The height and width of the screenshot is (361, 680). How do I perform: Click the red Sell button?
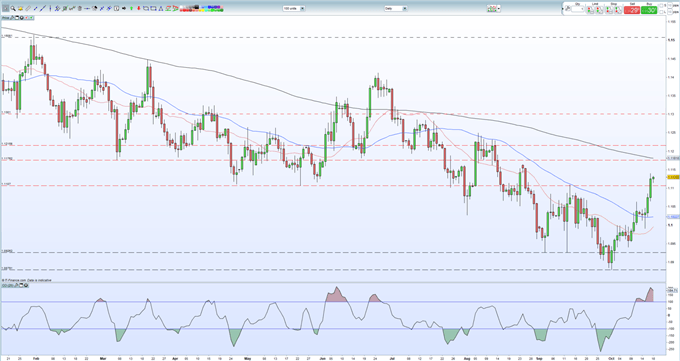[x=632, y=10]
